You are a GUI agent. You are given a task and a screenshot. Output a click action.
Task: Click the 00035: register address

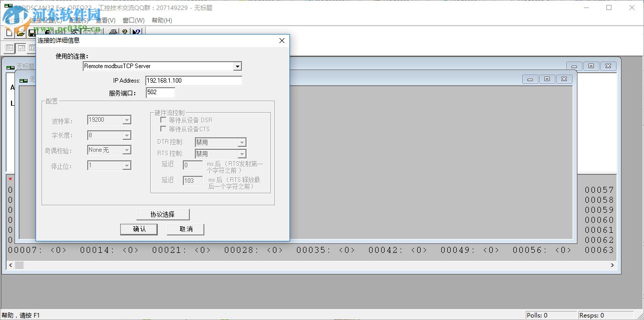314,250
